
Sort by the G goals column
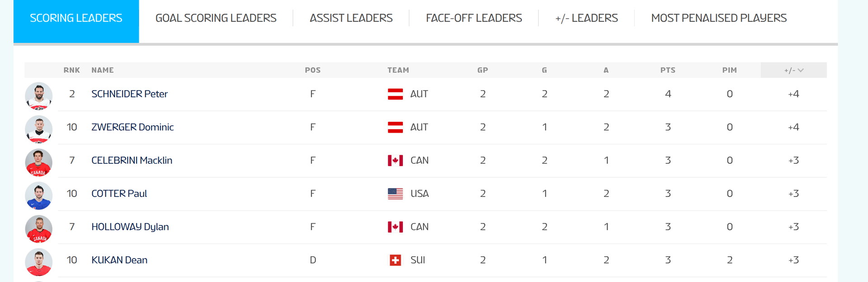point(544,70)
